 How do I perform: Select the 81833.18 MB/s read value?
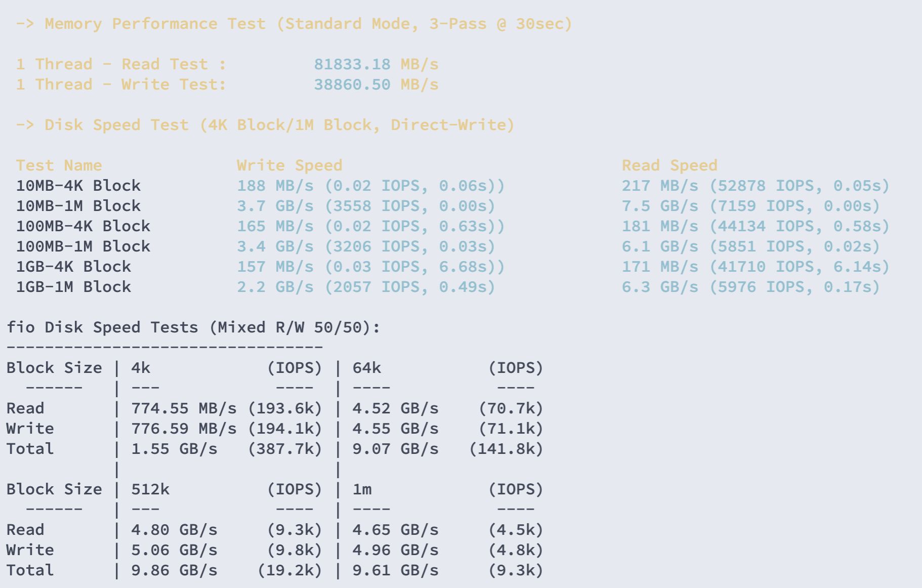376,64
